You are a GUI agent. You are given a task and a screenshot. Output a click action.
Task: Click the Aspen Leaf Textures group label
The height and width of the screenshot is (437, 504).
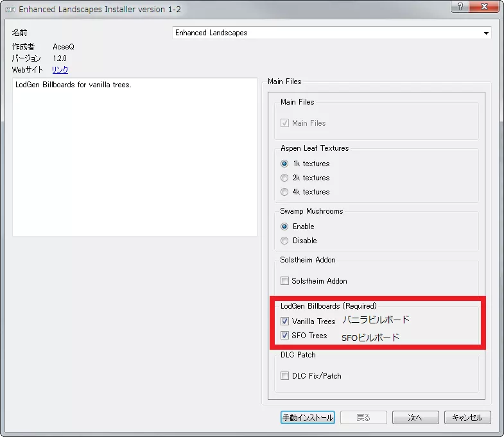[x=315, y=148]
